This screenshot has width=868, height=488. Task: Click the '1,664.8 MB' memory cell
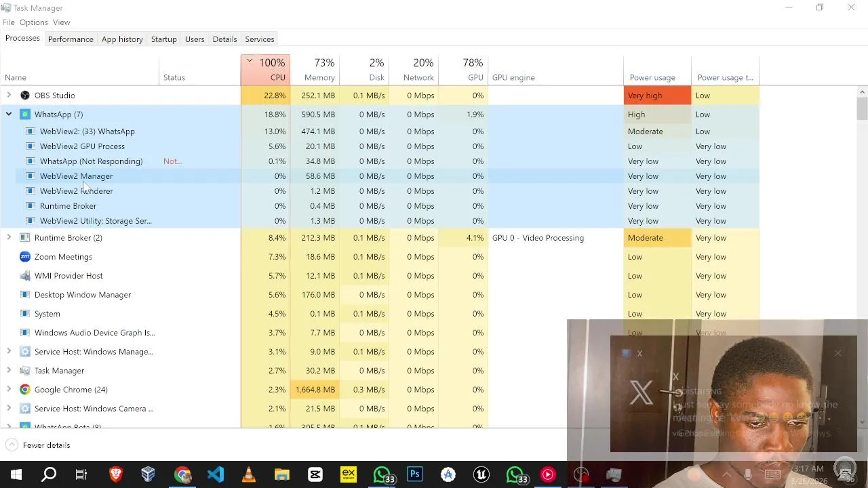(x=315, y=390)
